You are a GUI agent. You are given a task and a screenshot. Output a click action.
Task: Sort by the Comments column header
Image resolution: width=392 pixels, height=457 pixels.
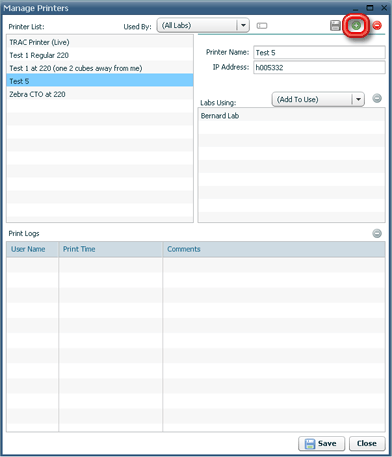[x=274, y=249]
